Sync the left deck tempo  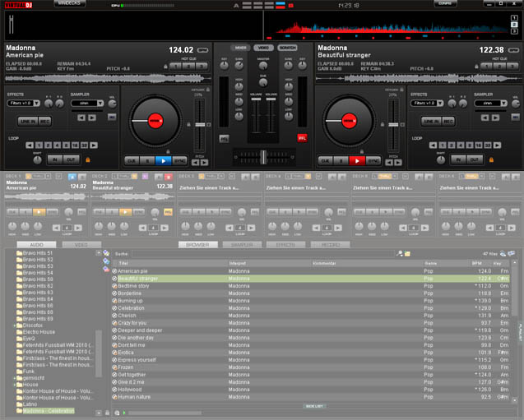point(180,161)
